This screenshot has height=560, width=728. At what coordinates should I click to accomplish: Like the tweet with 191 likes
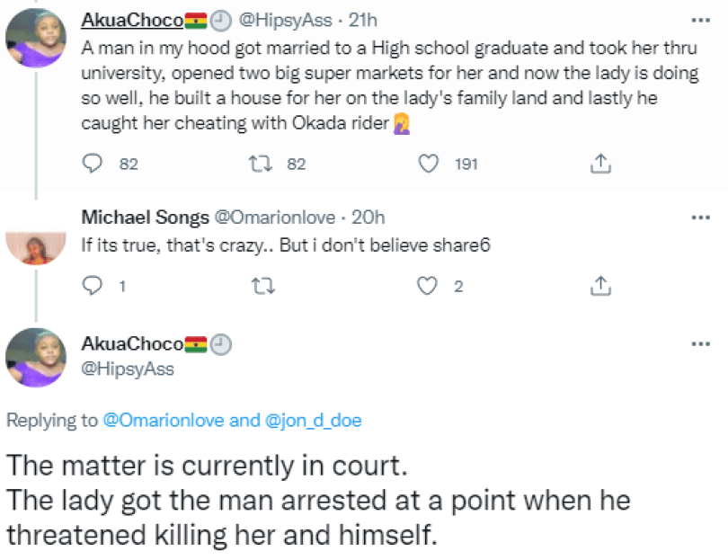(x=431, y=164)
